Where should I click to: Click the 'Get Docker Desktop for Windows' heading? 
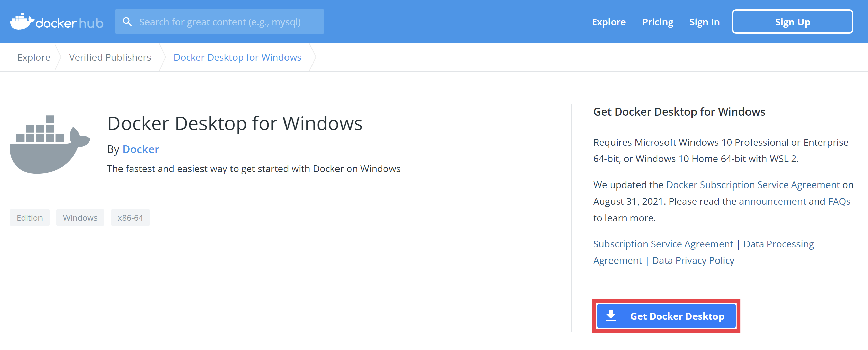tap(679, 112)
